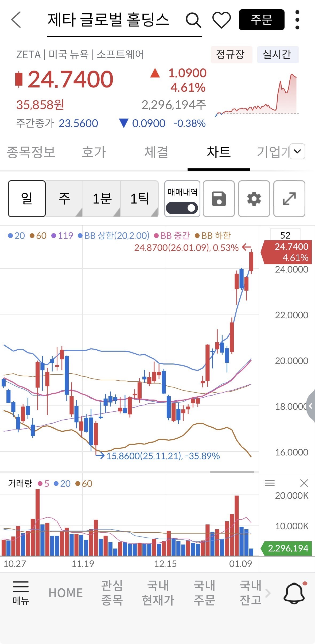
Task: Tap the side panel pull-out handle
Action: click(x=311, y=406)
